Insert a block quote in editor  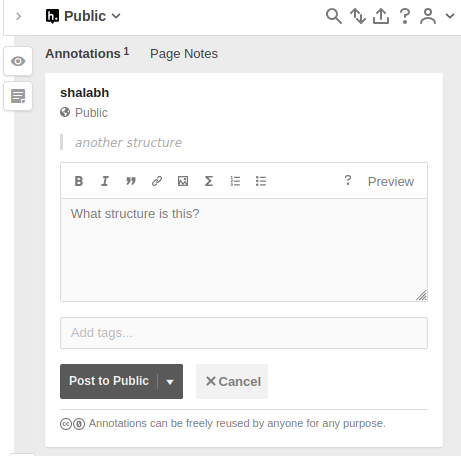pyautogui.click(x=131, y=181)
